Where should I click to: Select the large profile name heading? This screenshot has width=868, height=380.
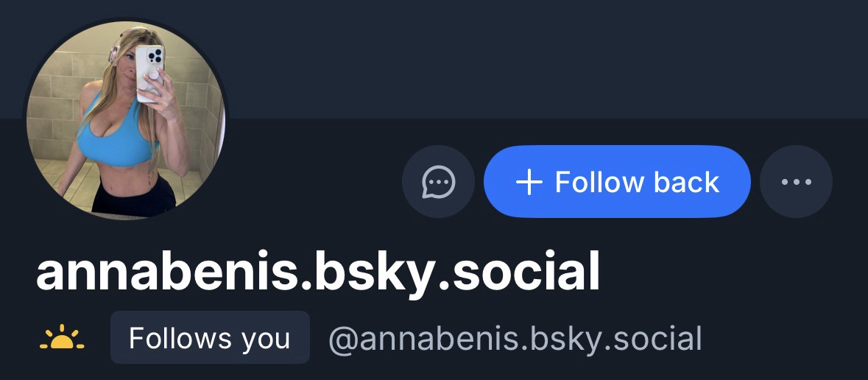318,273
